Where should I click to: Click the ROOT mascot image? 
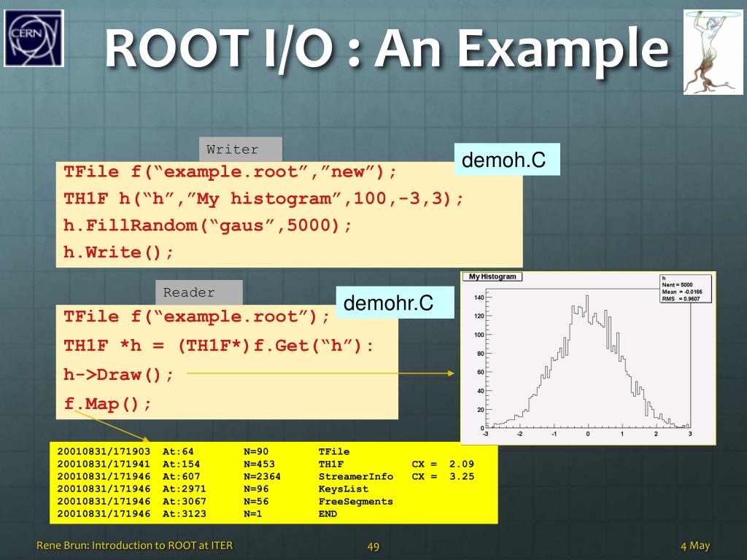point(713,52)
